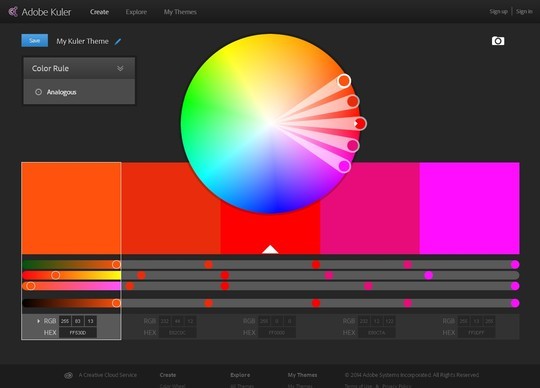Click the HEX field showing FF530D
The height and width of the screenshot is (388, 540).
coord(78,333)
